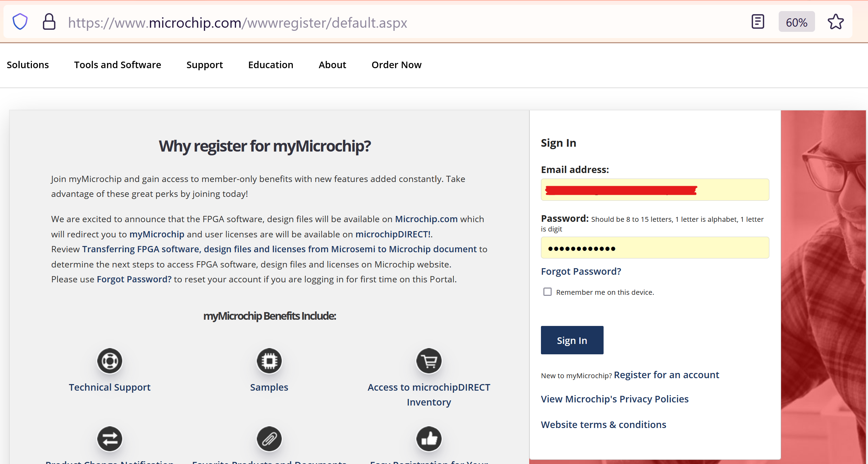
Task: Open the Order Now menu
Action: (396, 65)
